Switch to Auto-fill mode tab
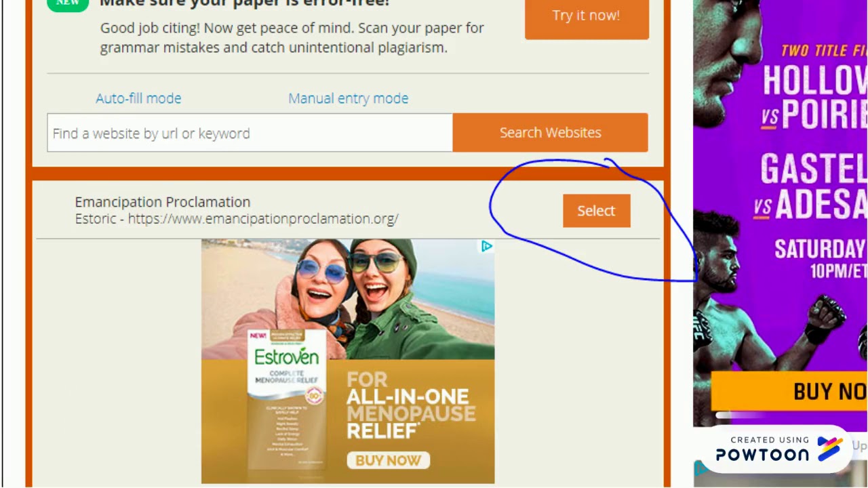 tap(138, 98)
